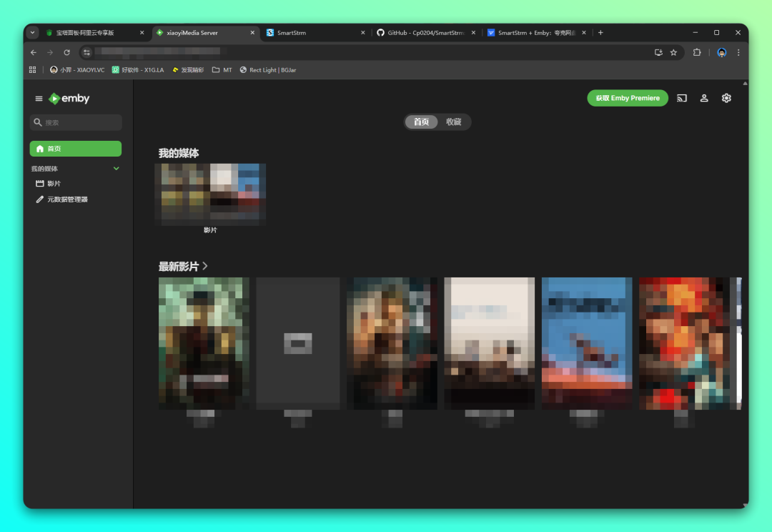Screen dimensions: 772x532
Task: Click 获取 Emby Premiere button
Action: 628,98
